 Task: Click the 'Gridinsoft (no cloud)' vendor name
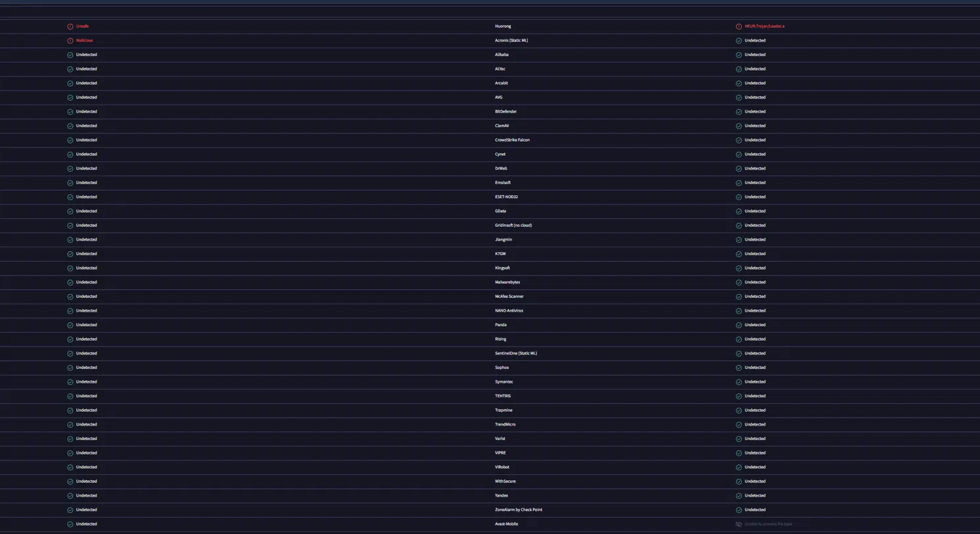coord(513,226)
